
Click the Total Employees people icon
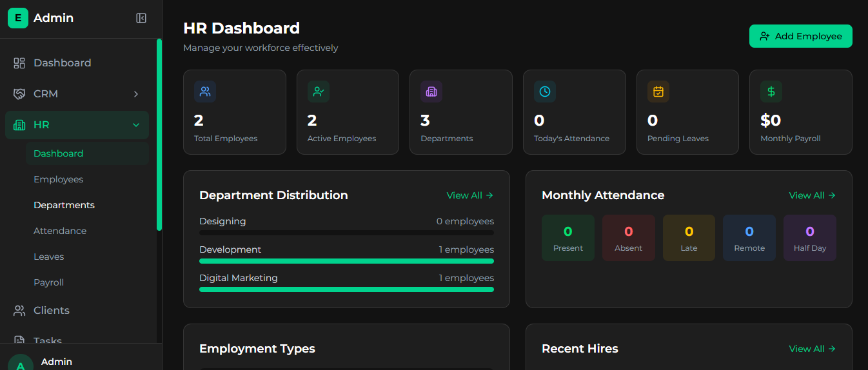pos(205,92)
